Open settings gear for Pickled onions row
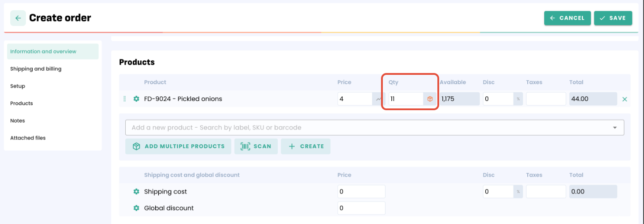644x224 pixels. (136, 99)
